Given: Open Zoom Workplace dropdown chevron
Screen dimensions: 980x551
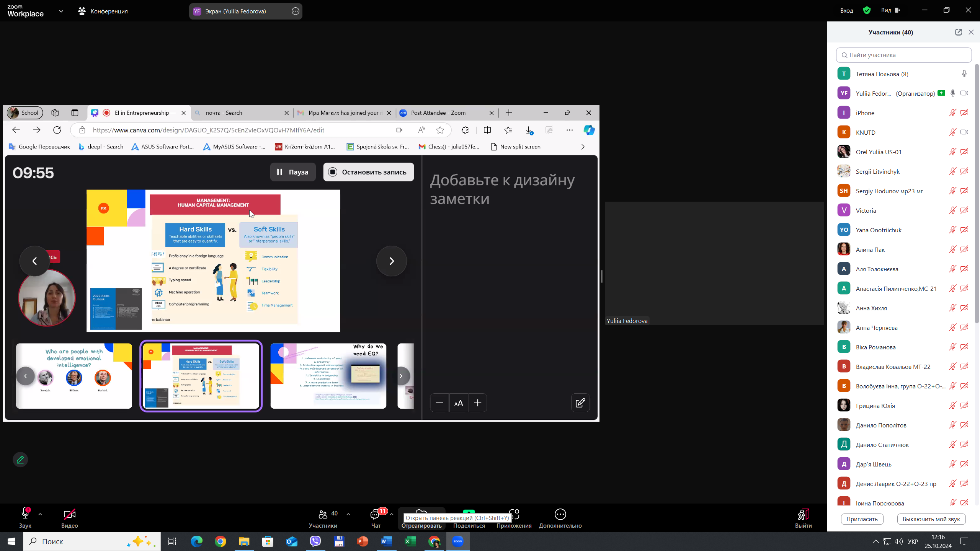Looking at the screenshot, I should [x=61, y=11].
